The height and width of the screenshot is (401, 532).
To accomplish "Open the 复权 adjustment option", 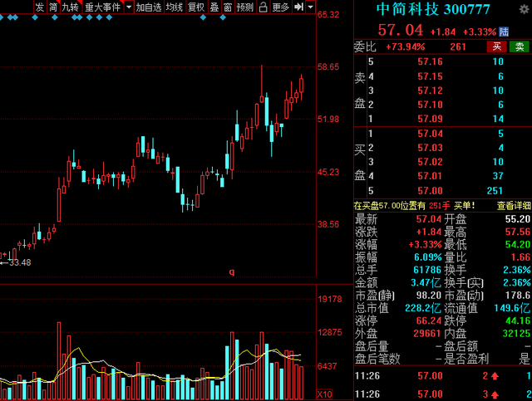I will click(196, 7).
